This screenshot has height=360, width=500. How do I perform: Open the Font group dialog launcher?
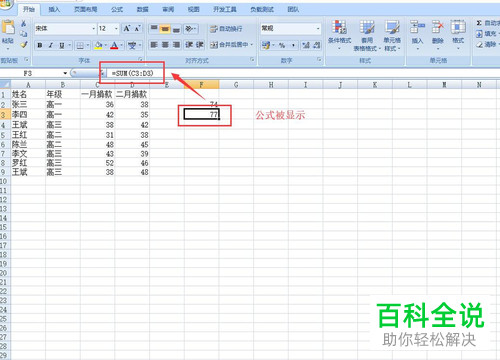click(x=140, y=60)
